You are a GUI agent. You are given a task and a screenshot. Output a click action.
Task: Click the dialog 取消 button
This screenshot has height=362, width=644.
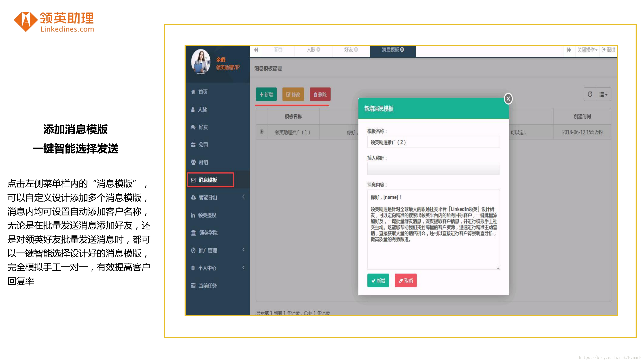[x=405, y=281]
